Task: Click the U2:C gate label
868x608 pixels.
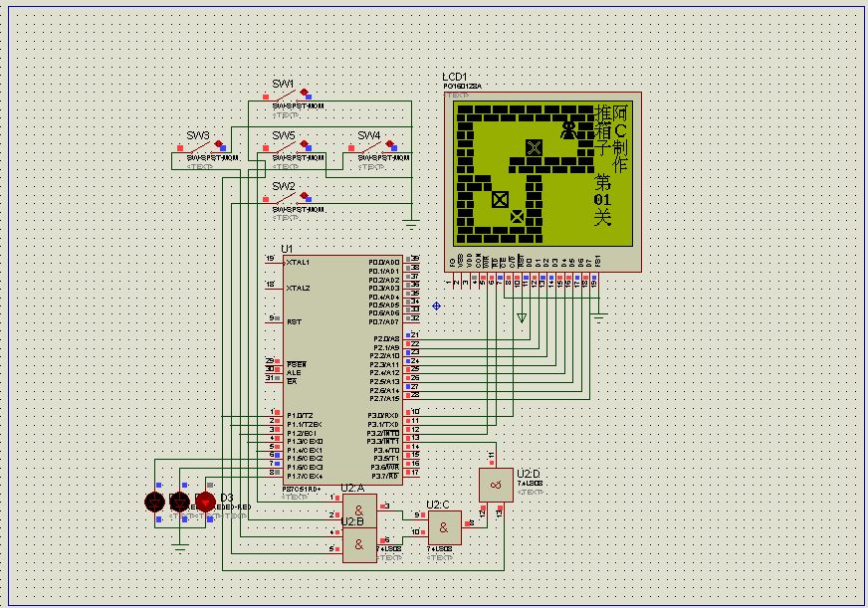Action: [438, 506]
